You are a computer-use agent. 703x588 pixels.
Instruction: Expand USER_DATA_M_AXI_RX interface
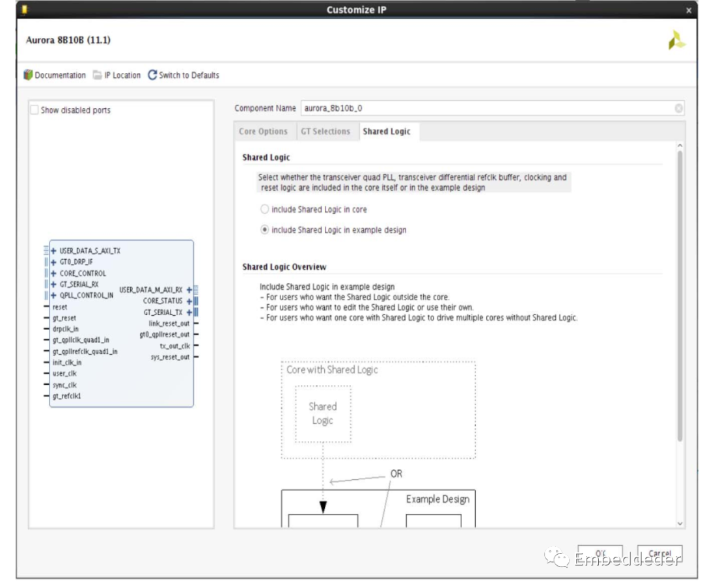(x=189, y=290)
